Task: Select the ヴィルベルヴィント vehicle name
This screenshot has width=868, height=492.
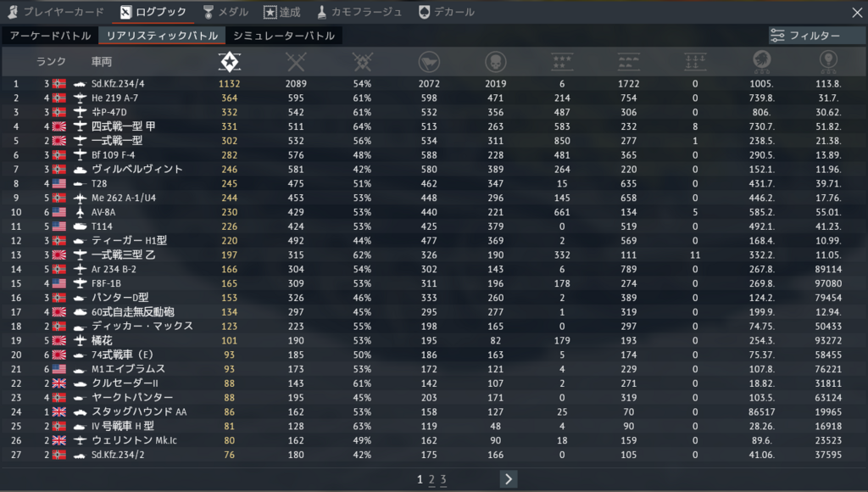Action: [136, 170]
